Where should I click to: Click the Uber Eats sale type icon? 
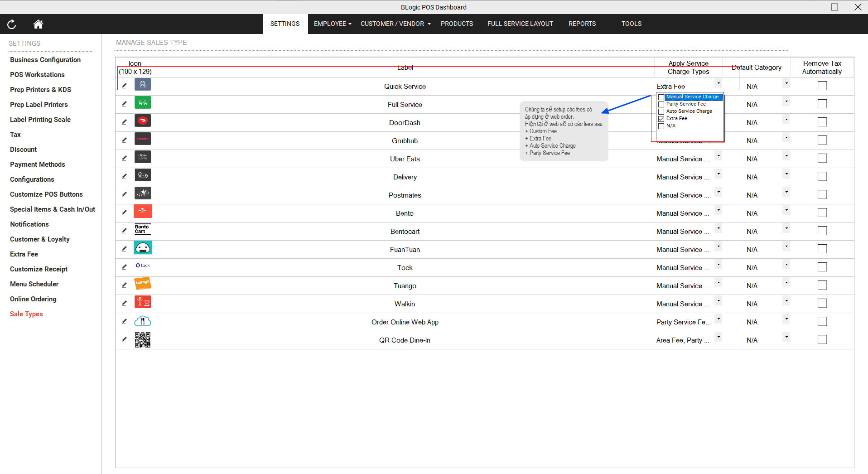(x=143, y=157)
